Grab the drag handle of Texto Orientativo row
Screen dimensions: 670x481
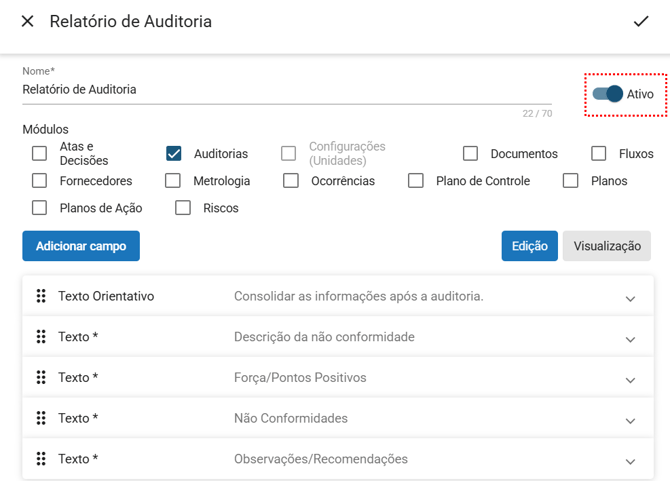(41, 297)
